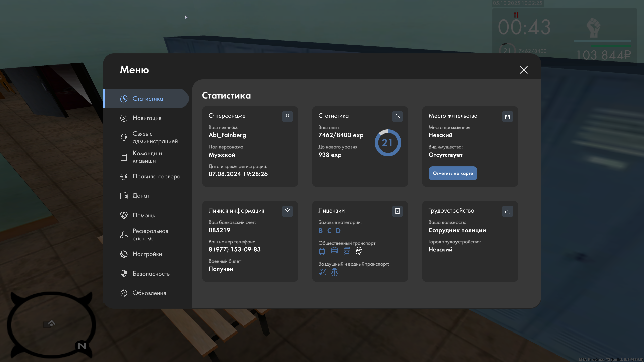This screenshot has width=644, height=362.
Task: Click the tools icon in Трудоустройство card
Action: coord(507,211)
